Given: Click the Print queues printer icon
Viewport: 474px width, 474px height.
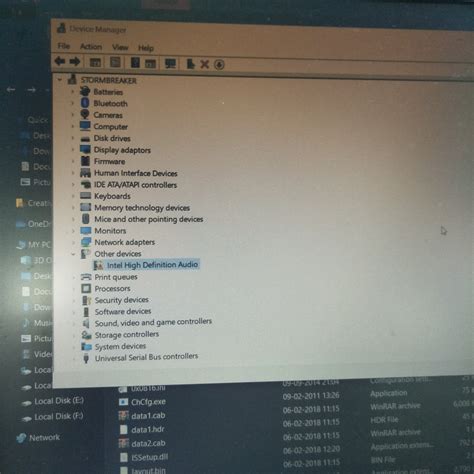Looking at the screenshot, I should [86, 277].
